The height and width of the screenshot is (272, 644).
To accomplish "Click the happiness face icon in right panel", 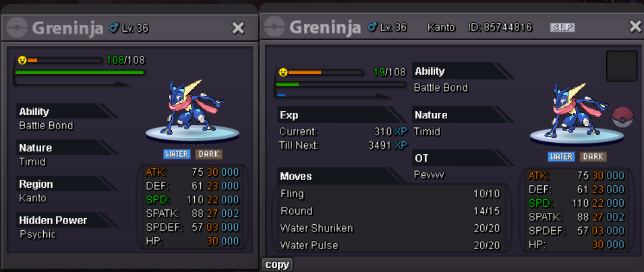I will pos(283,72).
